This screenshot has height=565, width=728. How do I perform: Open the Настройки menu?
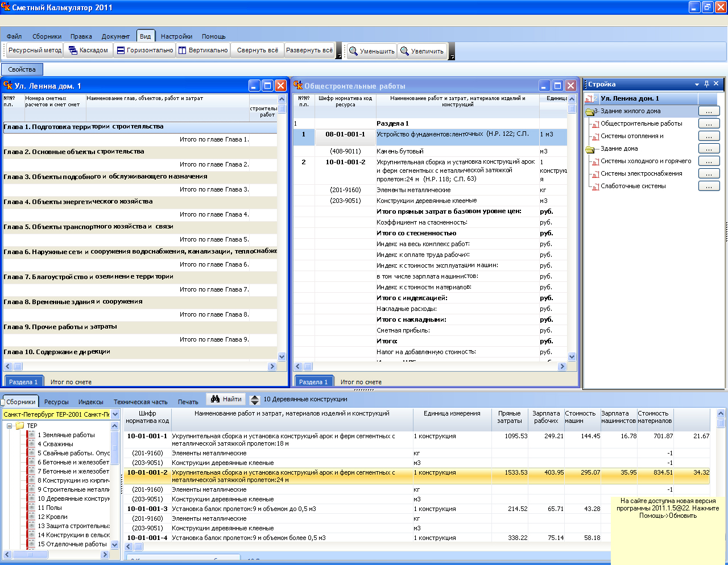pyautogui.click(x=176, y=36)
